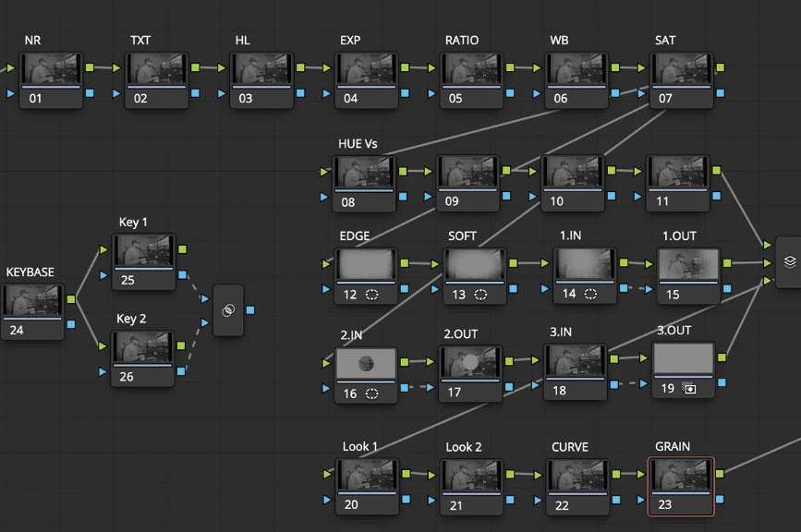Select node 15 labeled 1.OUT
This screenshot has width=801, height=532.
pyautogui.click(x=688, y=276)
